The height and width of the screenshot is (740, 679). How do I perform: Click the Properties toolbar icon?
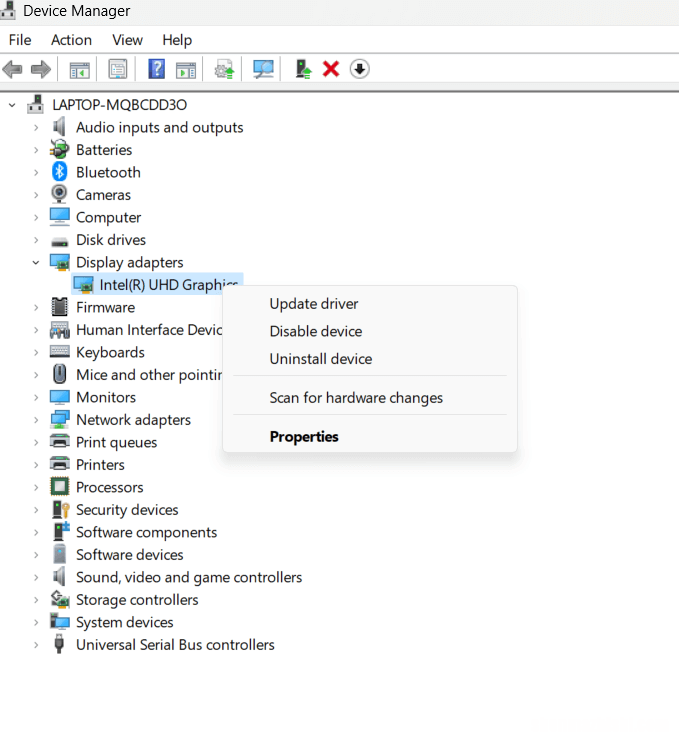point(118,69)
